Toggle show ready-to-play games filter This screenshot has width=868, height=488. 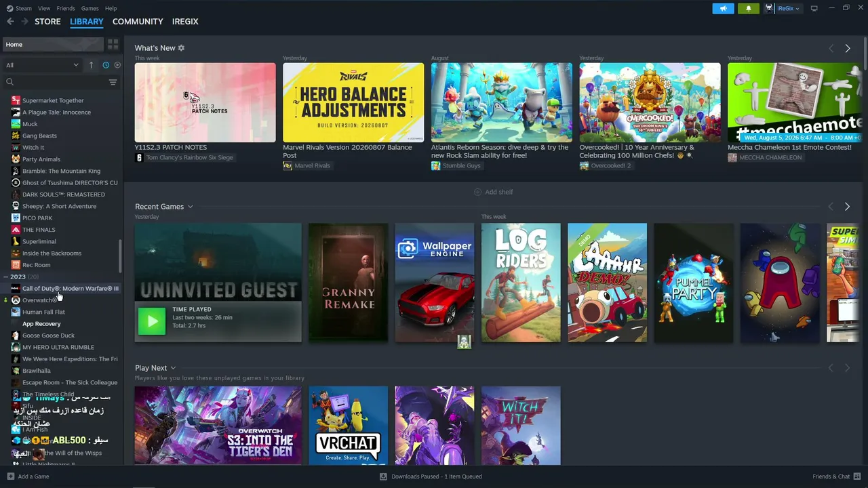coord(117,65)
